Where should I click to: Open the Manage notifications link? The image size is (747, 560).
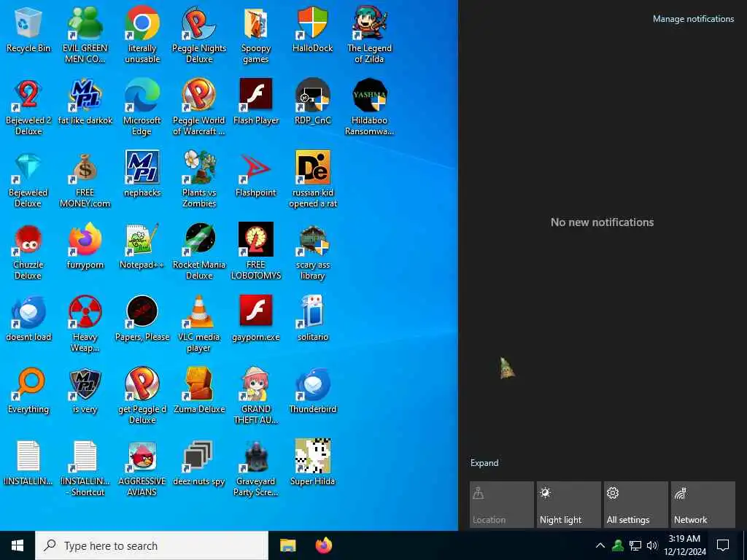[x=693, y=19]
